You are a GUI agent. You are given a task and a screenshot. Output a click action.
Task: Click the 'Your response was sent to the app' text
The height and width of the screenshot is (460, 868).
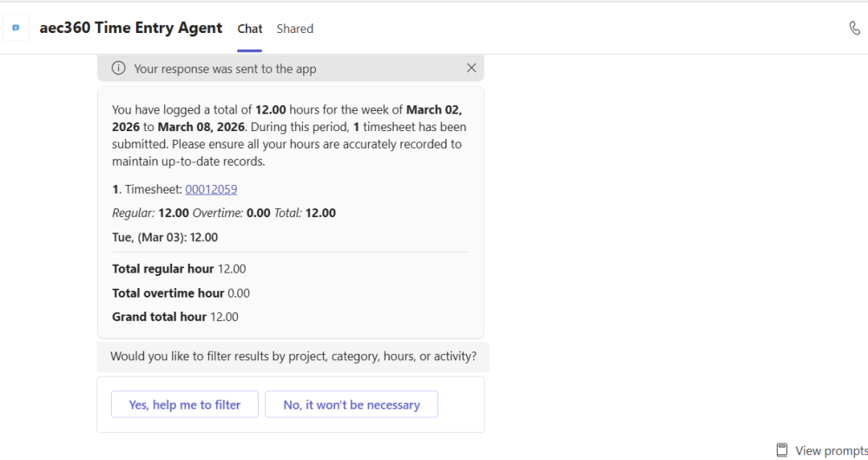point(225,69)
